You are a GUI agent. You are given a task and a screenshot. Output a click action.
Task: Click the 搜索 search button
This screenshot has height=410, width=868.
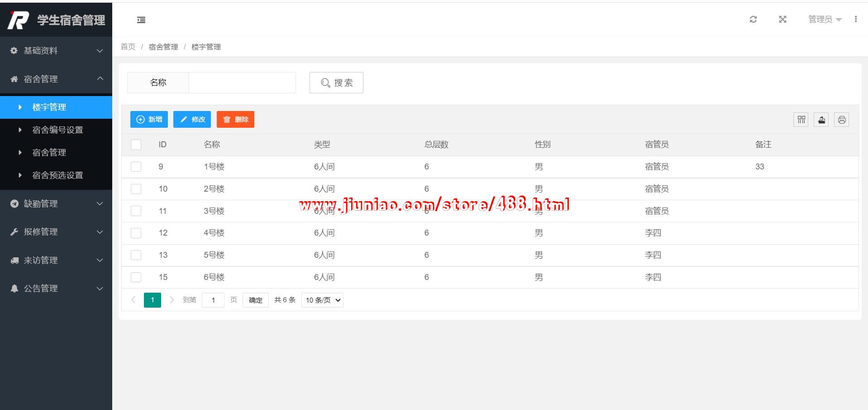coord(336,83)
